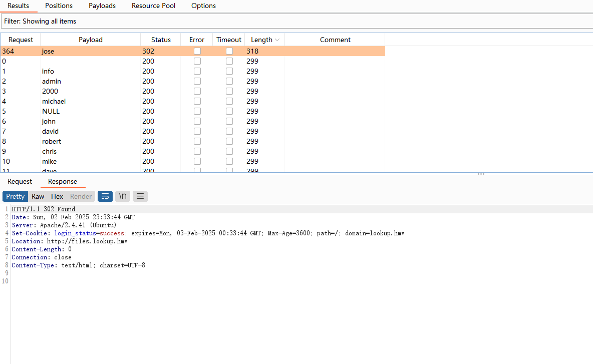Select the Pretty view button
This screenshot has height=364, width=593.
16,196
